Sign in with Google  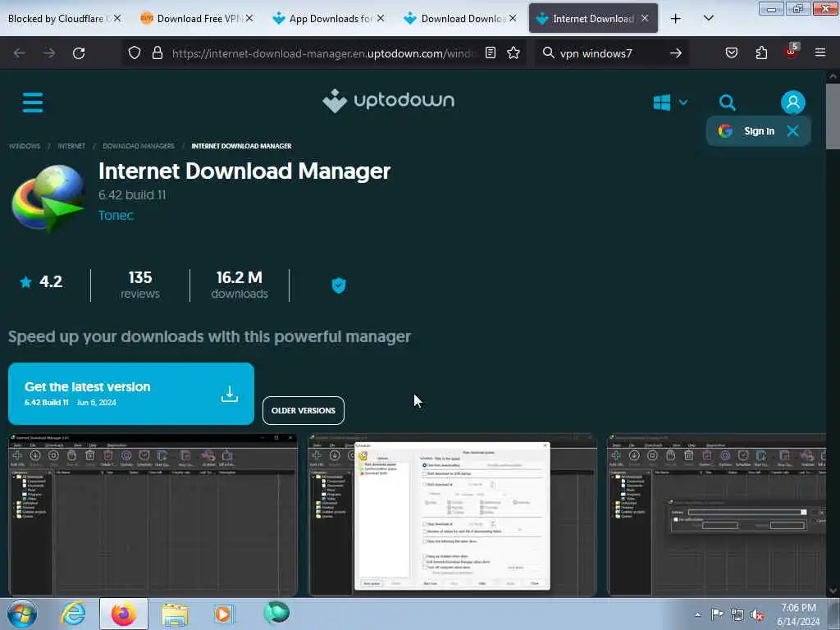click(746, 131)
